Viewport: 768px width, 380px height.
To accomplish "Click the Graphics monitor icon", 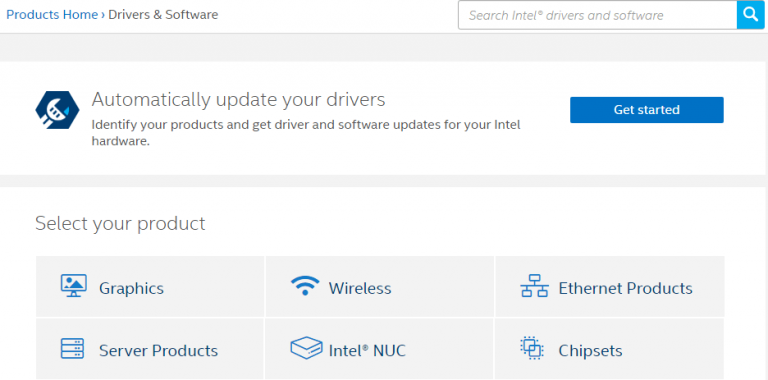I will 73,286.
